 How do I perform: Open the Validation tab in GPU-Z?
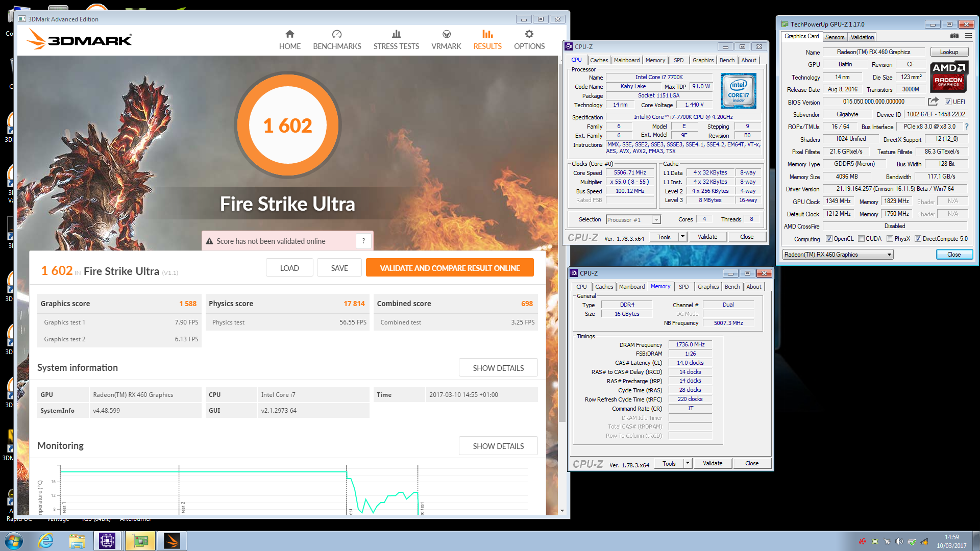click(862, 37)
